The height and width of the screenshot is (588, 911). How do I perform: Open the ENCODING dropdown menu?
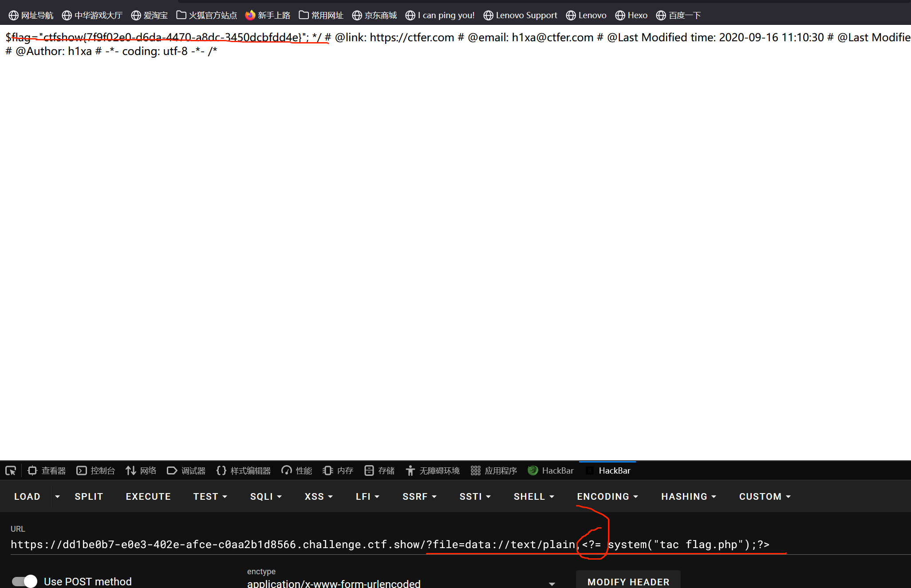pyautogui.click(x=607, y=497)
